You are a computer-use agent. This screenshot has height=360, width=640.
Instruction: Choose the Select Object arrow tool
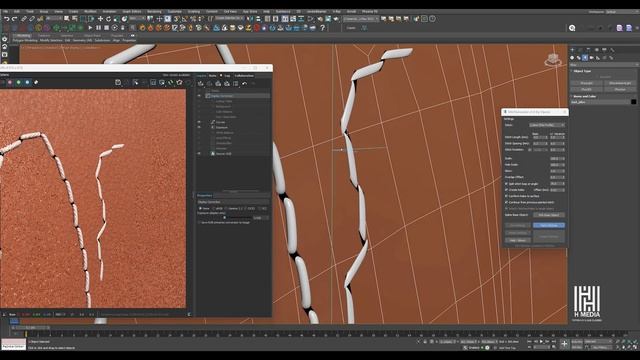coord(67,19)
